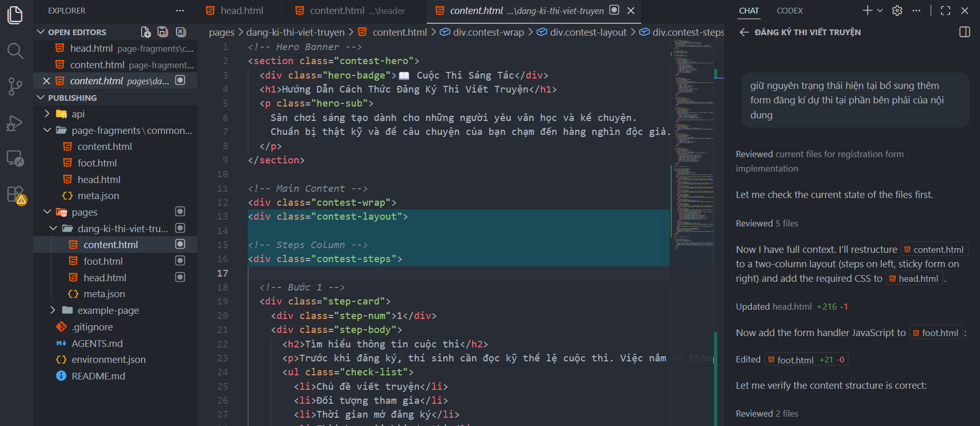Expand the api folder
The width and height of the screenshot is (980, 426).
point(47,114)
